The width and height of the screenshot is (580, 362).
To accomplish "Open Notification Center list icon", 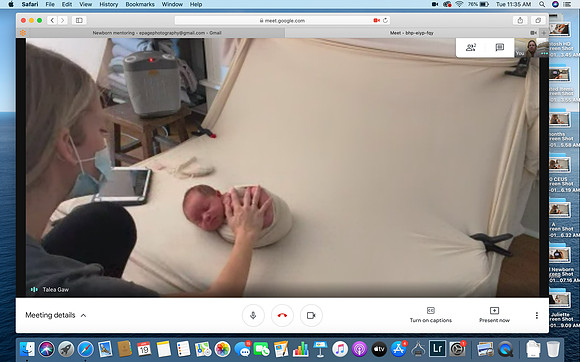I will [x=567, y=4].
